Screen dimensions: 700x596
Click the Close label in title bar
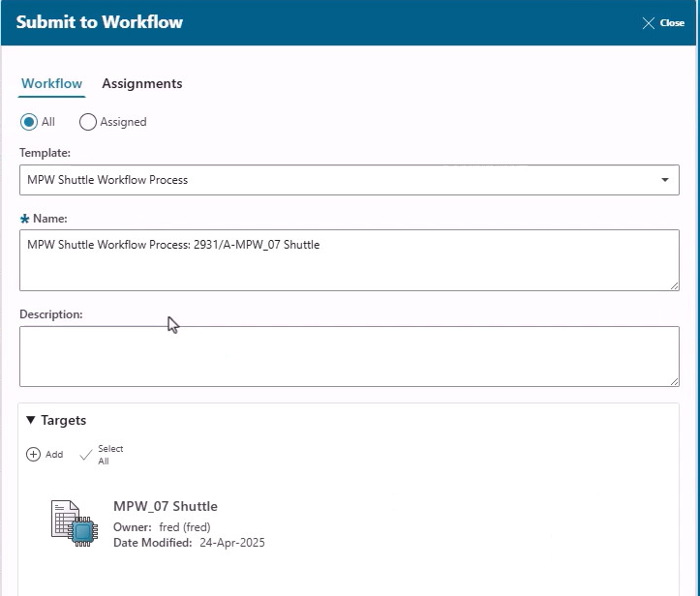pyautogui.click(x=672, y=23)
